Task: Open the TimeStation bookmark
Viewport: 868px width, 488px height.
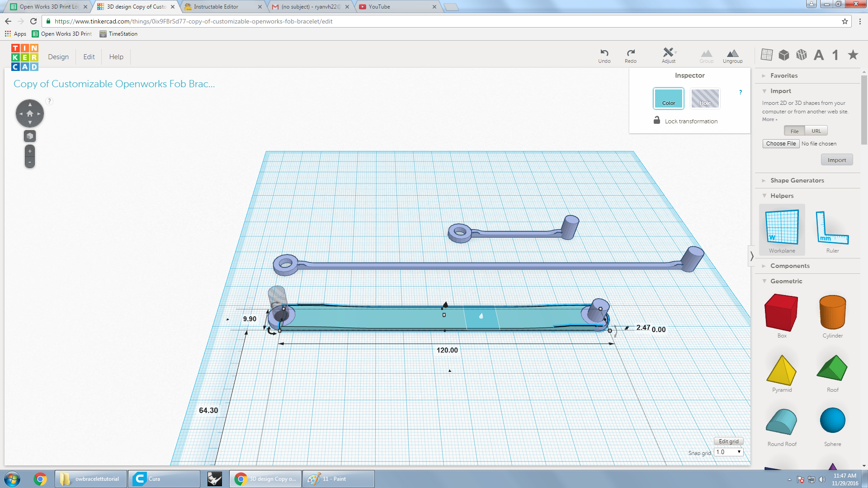Action: [x=118, y=34]
